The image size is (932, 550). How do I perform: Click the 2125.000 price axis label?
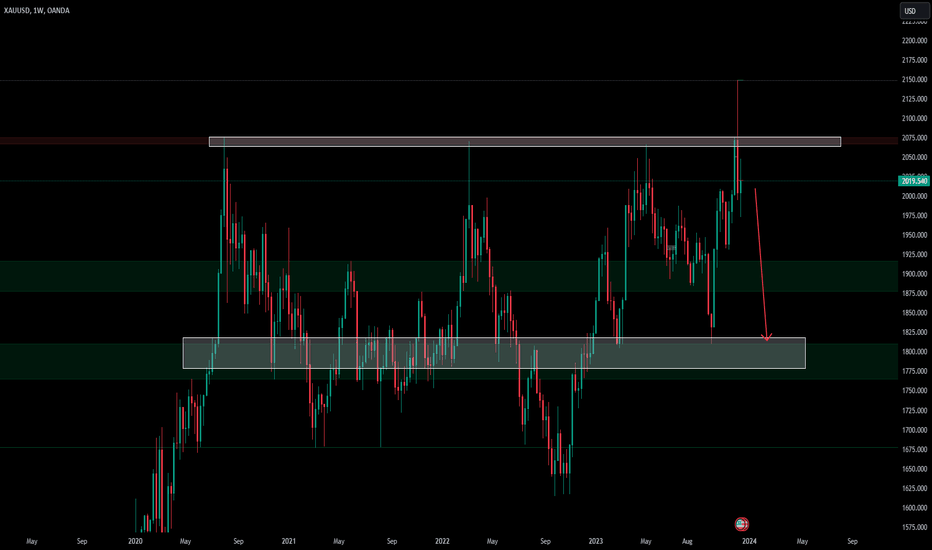point(914,99)
